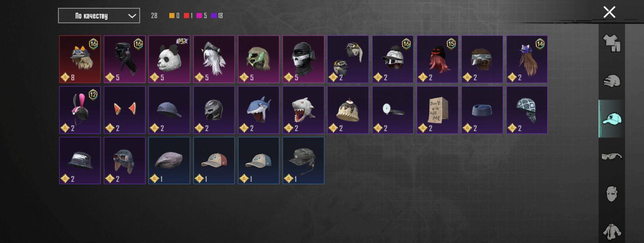Select the helmet category icon in sidebar
This screenshot has width=644, height=243.
coord(612,81)
